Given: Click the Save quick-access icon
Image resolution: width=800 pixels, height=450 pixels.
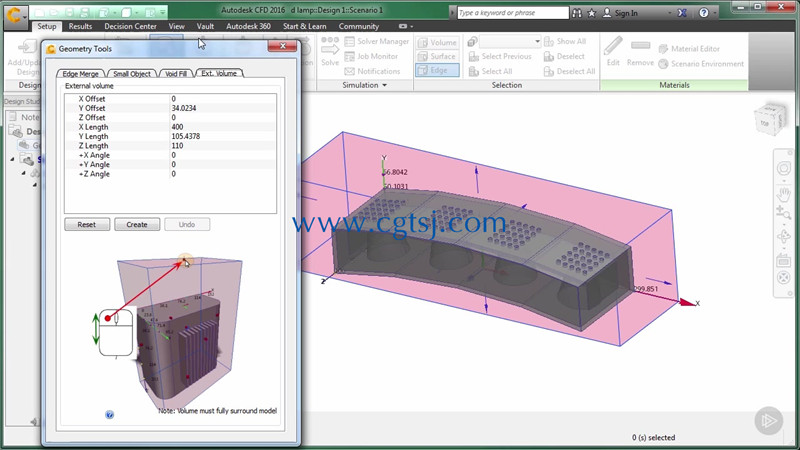Looking at the screenshot, I should pyautogui.click(x=69, y=12).
